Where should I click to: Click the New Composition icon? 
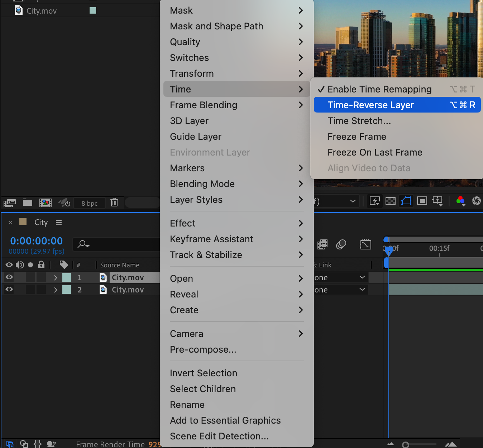[46, 203]
